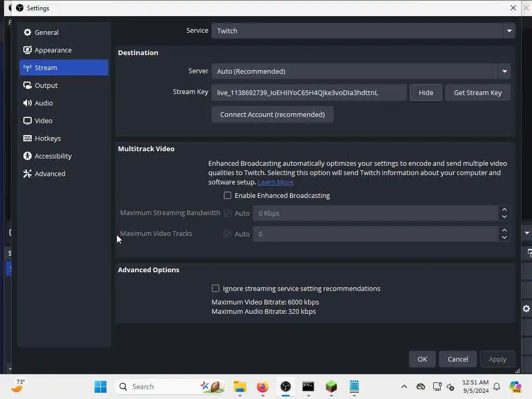The image size is (532, 399).
Task: Click dropdown arrow in main OBS window
Action: pos(527,233)
